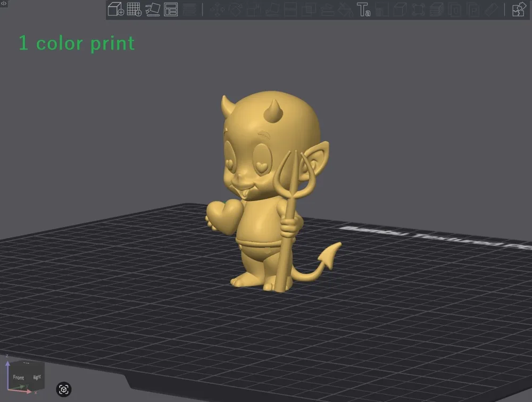Click the Add plate grid icon

tap(134, 9)
